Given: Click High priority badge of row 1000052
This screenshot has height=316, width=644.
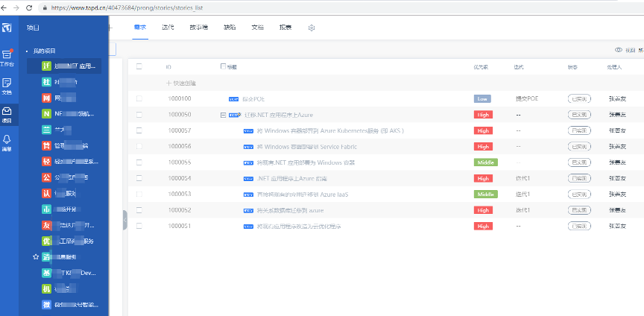Looking at the screenshot, I should point(483,210).
